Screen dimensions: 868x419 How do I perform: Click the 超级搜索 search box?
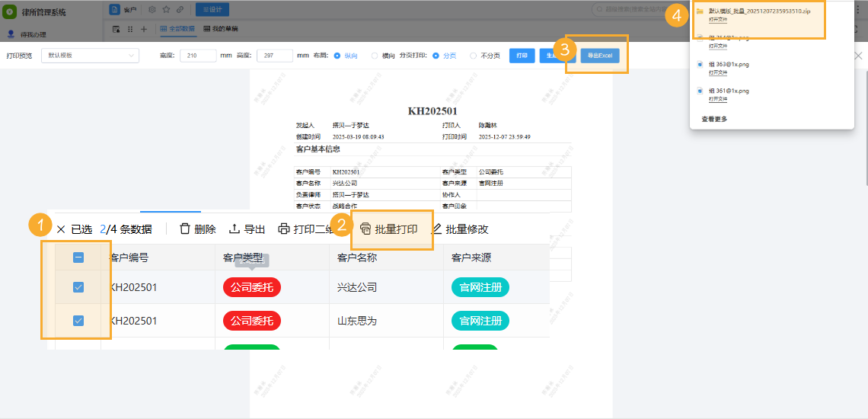(x=640, y=9)
